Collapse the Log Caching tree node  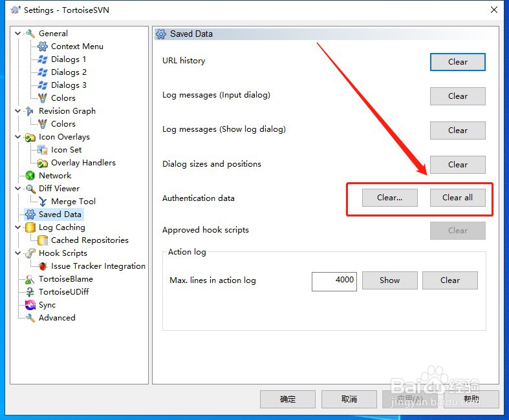coord(18,227)
